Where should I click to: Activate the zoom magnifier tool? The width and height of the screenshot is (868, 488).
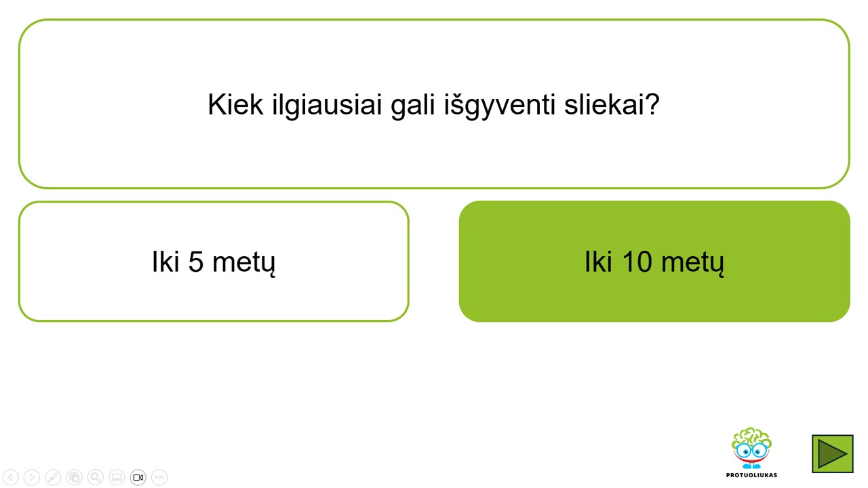[96, 478]
